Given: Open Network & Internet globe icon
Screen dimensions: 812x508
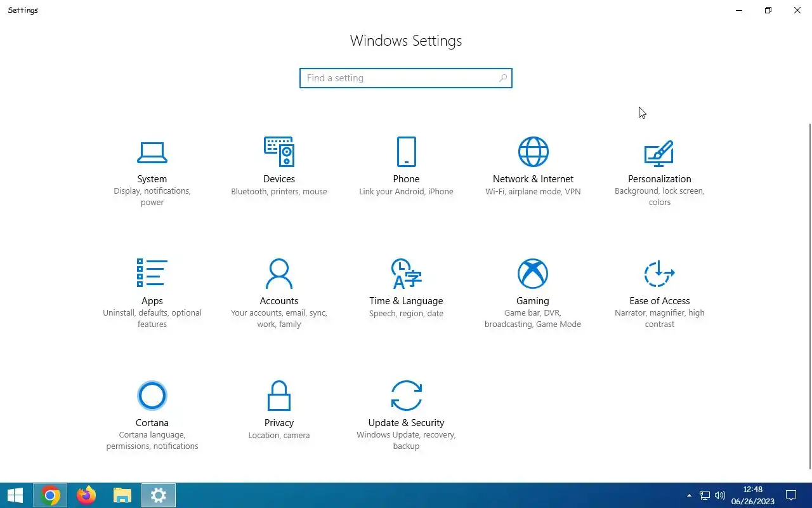Looking at the screenshot, I should coord(533,152).
